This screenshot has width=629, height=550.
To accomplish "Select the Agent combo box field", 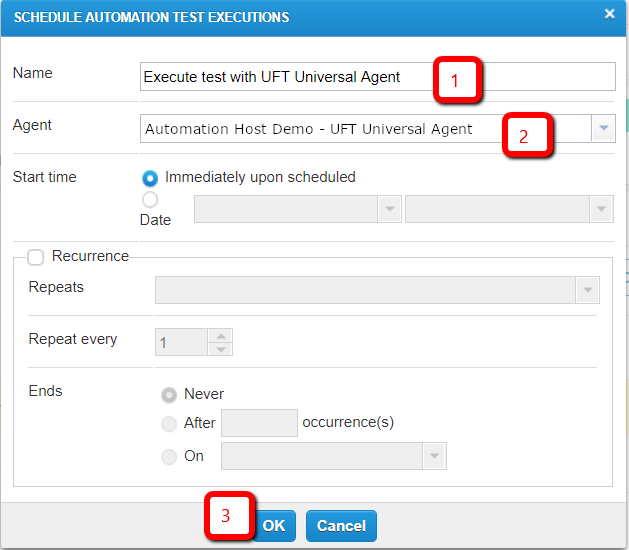I will click(320, 129).
